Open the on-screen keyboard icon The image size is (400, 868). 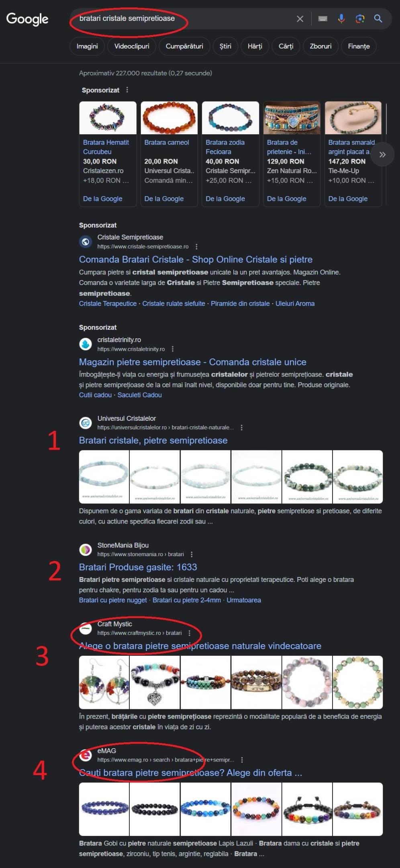pos(323,18)
